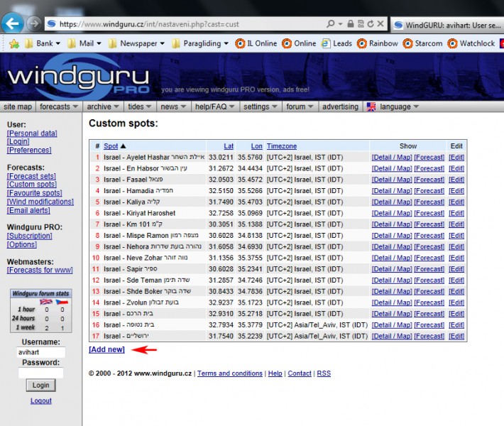Click the advertising menu item
Image resolution: width=504 pixels, height=426 pixels.
(341, 106)
